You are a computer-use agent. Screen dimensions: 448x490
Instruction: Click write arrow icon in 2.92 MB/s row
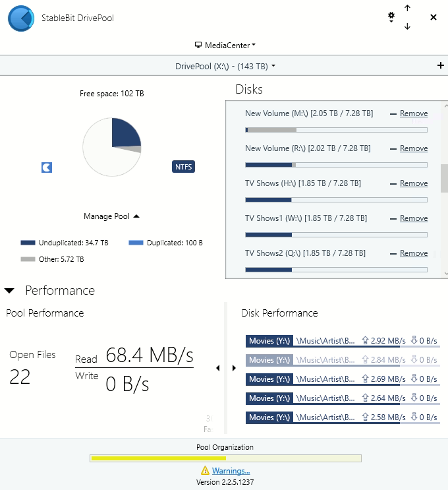[414, 340]
